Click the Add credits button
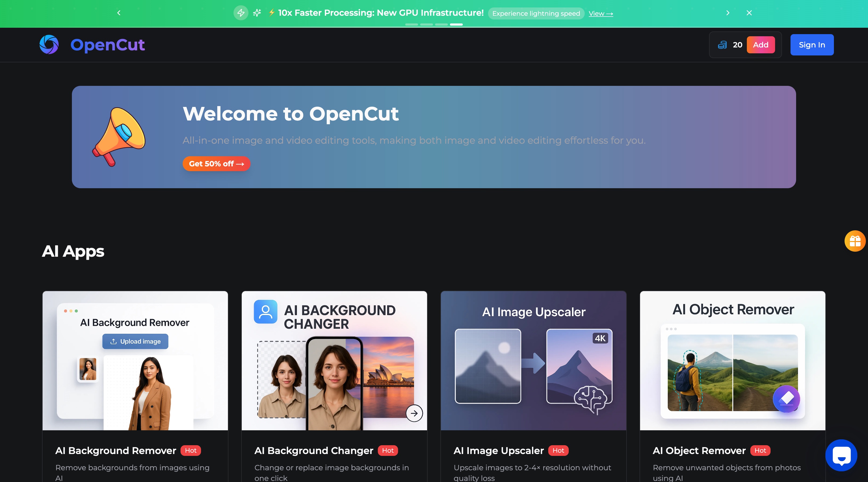 [x=760, y=45]
